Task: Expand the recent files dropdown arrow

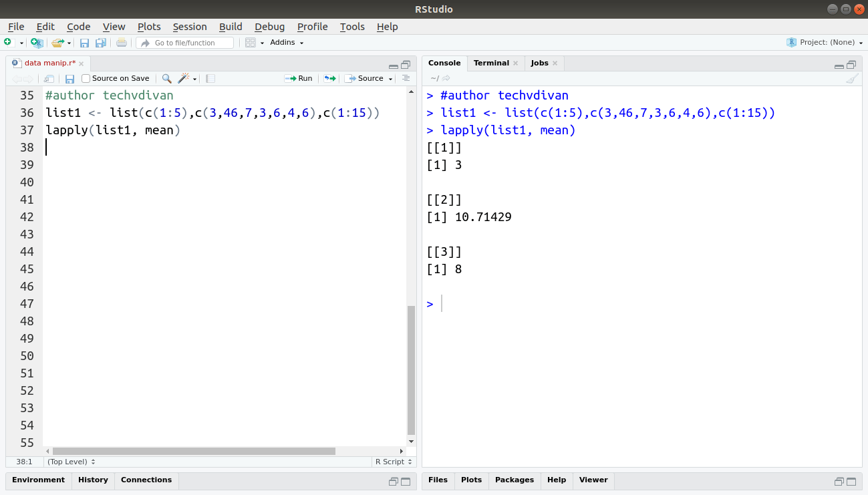Action: point(69,43)
